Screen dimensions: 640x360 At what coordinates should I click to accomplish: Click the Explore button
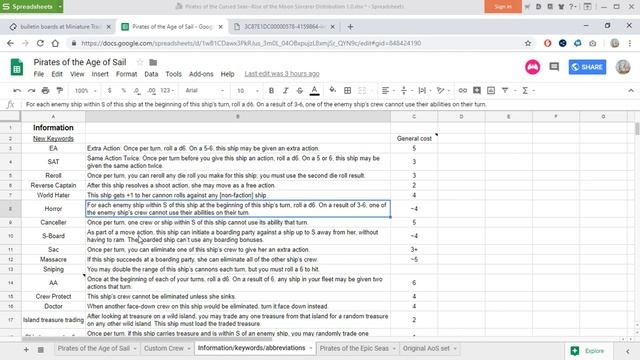(588, 351)
